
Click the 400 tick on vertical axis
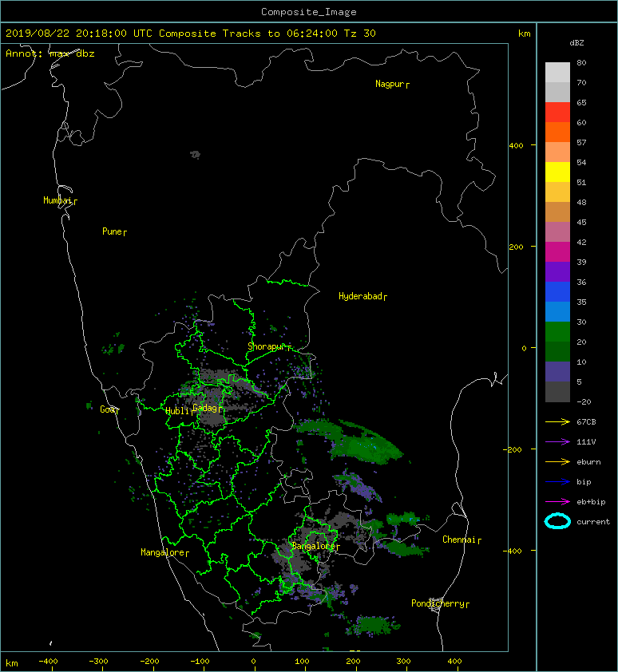pos(517,145)
